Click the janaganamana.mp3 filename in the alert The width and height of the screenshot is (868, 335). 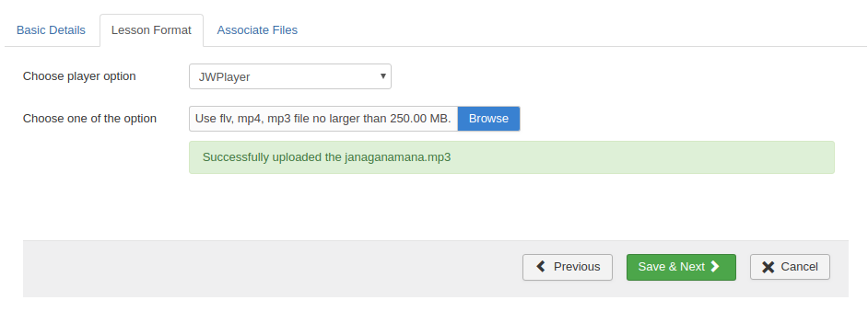(x=397, y=157)
